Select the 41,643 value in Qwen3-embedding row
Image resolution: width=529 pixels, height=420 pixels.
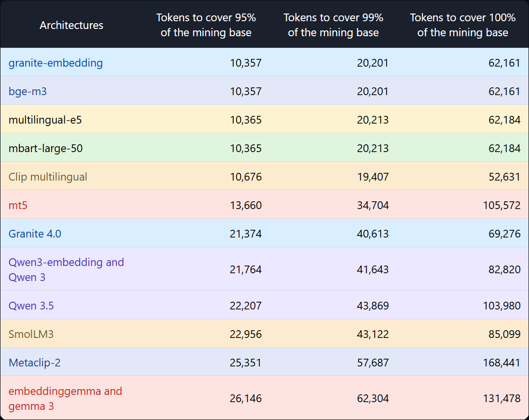pos(373,269)
